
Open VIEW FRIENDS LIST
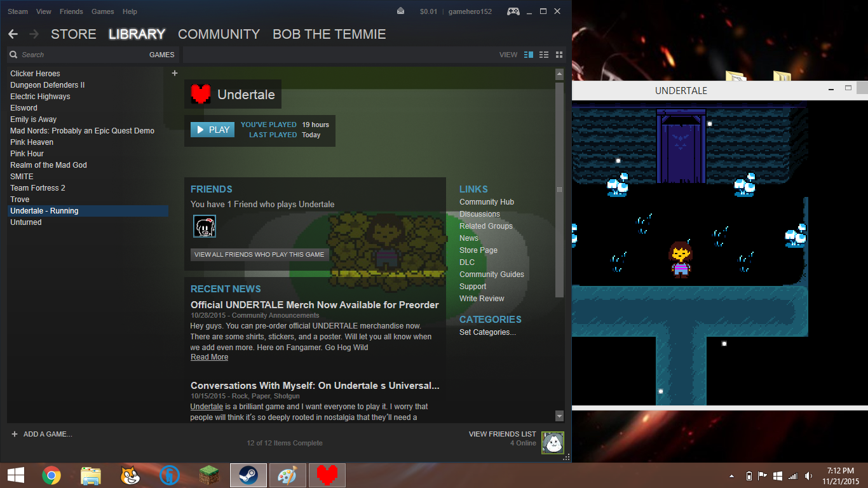(x=503, y=434)
